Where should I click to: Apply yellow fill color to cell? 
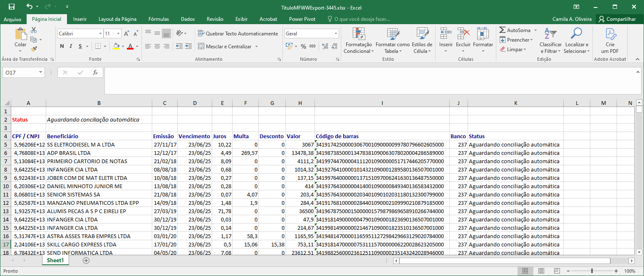pyautogui.click(x=116, y=46)
